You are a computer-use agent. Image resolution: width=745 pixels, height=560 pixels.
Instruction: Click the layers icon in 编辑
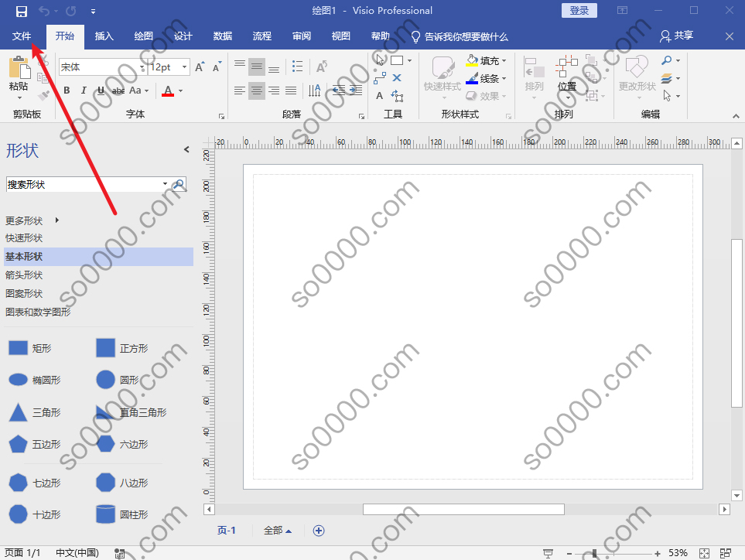(667, 78)
